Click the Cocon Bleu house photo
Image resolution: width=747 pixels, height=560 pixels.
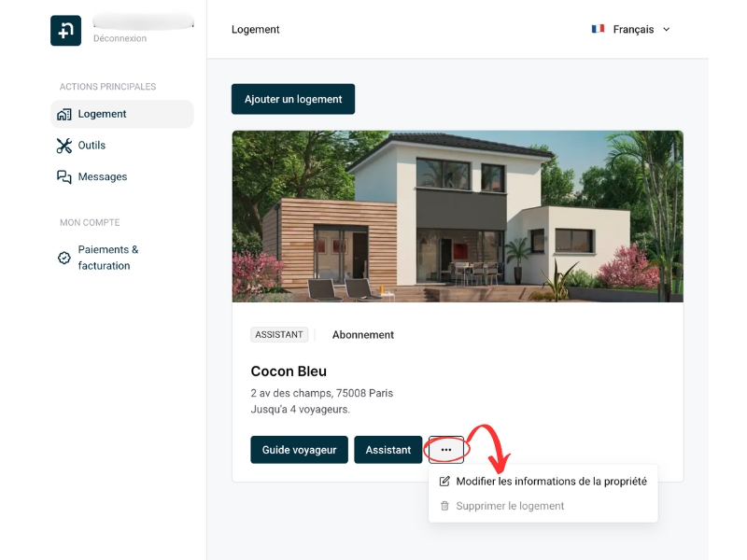pyautogui.click(x=458, y=217)
